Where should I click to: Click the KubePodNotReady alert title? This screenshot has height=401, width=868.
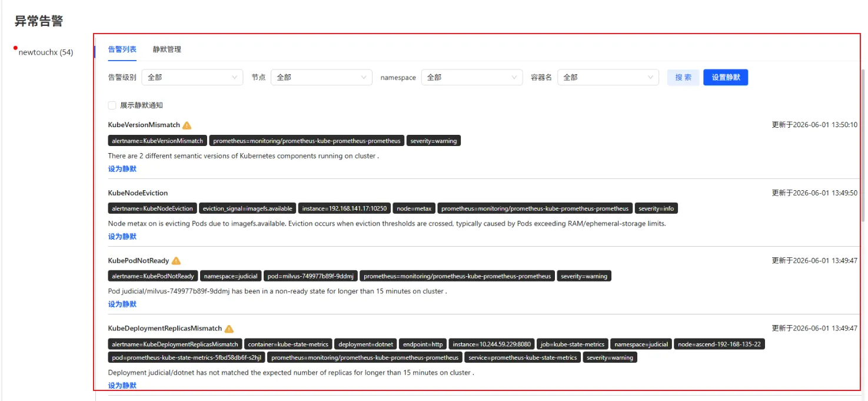139,261
